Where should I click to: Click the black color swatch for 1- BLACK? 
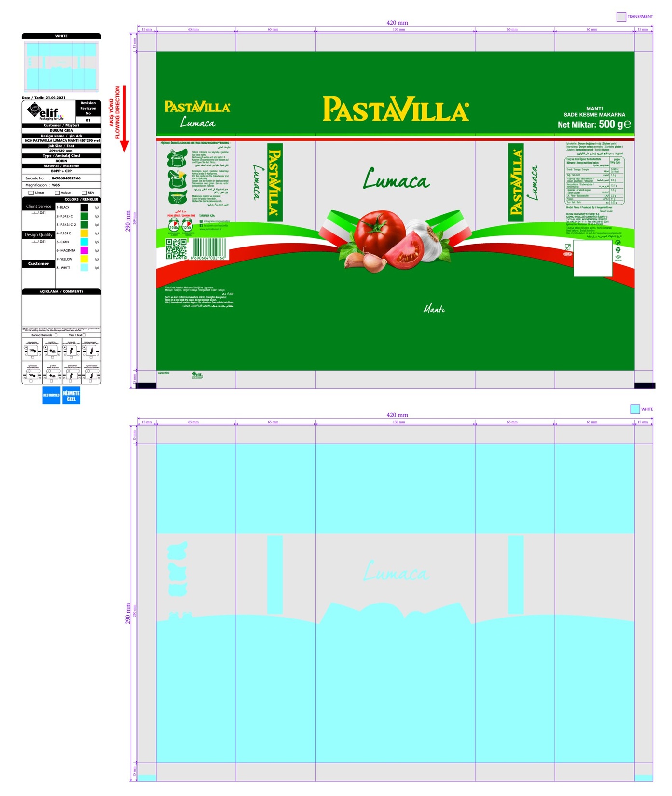[x=84, y=207]
